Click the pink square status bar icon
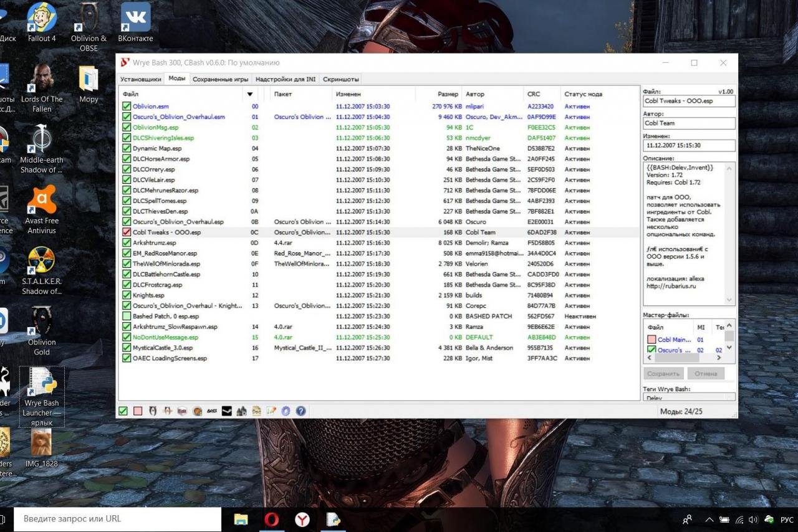Image resolution: width=798 pixels, height=532 pixels. (x=138, y=411)
